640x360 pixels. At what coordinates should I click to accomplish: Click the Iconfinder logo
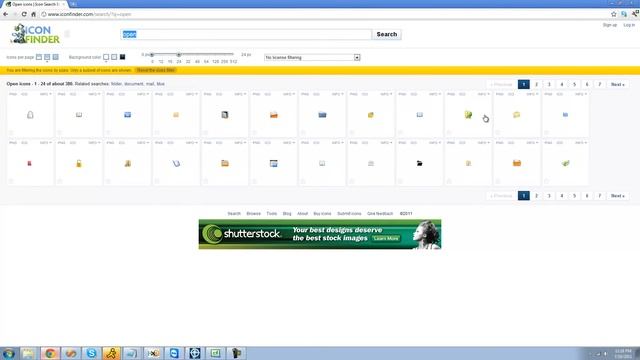[35, 34]
